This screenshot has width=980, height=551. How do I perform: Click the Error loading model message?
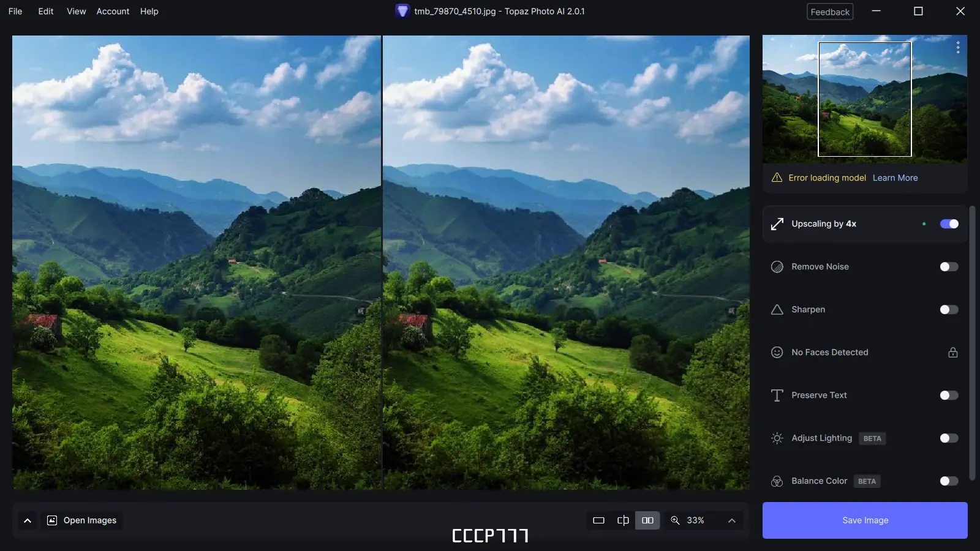coord(827,178)
